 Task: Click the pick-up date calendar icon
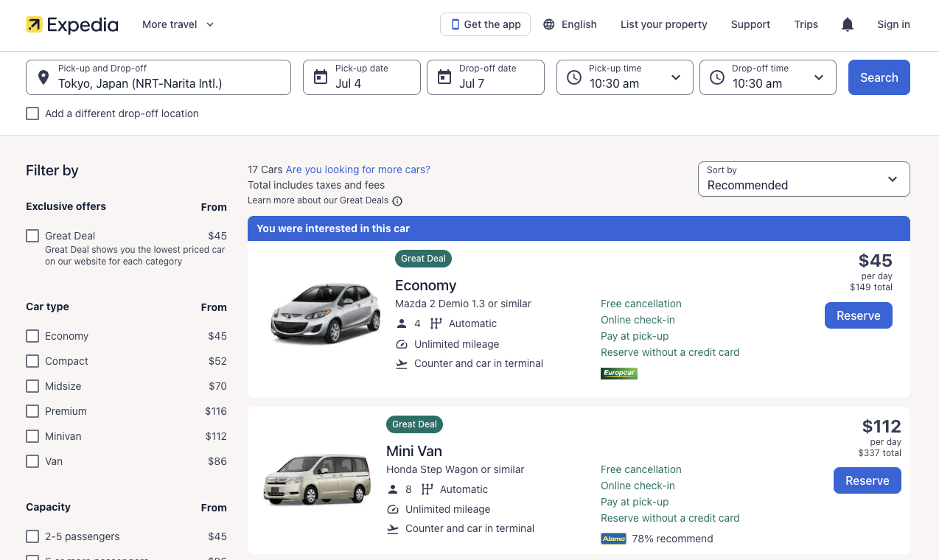(321, 77)
